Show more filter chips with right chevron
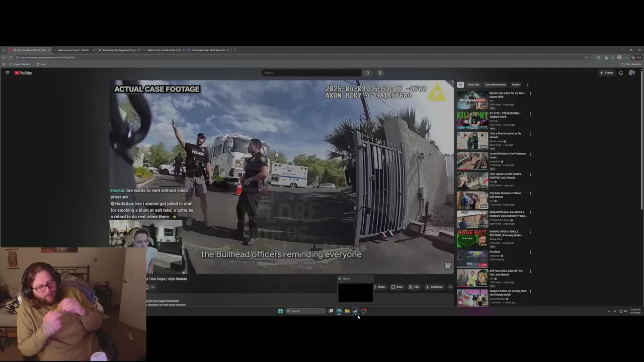This screenshot has height=362, width=644. [x=527, y=85]
